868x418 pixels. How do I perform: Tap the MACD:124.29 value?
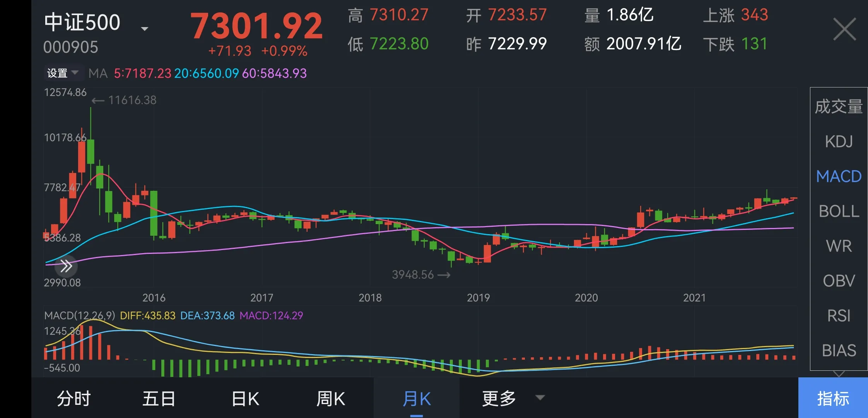click(271, 315)
